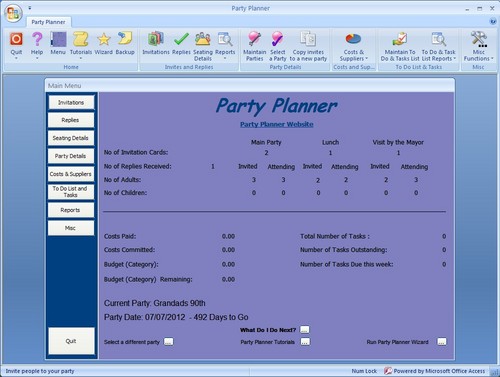Click ribbon help icon at top right
This screenshot has width=500, height=377.
coord(493,22)
